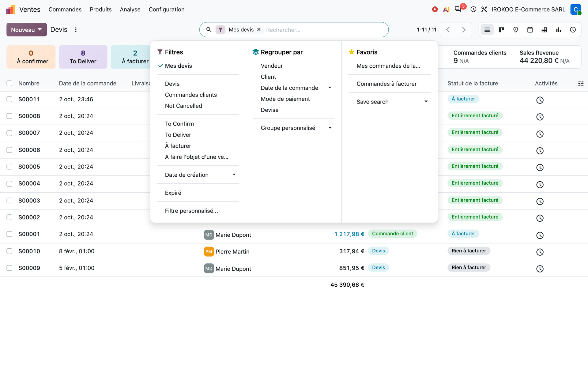The width and height of the screenshot is (588, 388).
Task: Open the Devis actions kebab menu
Action: (x=76, y=30)
